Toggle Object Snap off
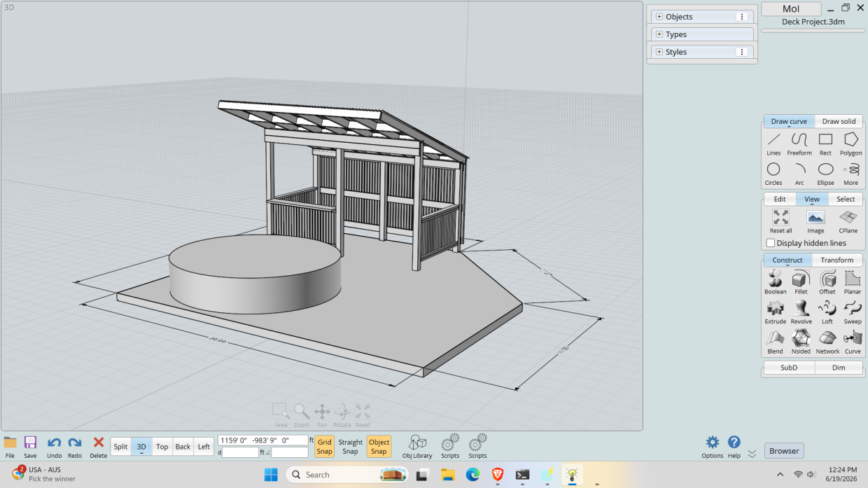Image resolution: width=868 pixels, height=488 pixels. pos(379,447)
